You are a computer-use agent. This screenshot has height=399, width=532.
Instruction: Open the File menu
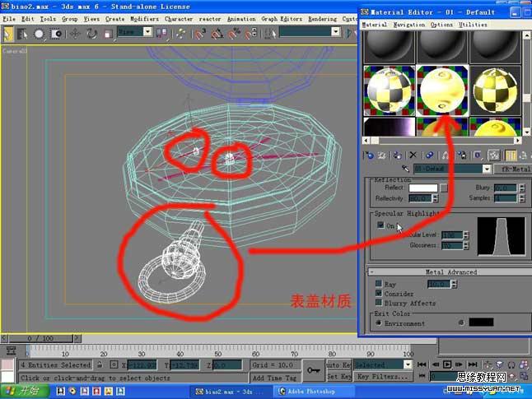9,19
